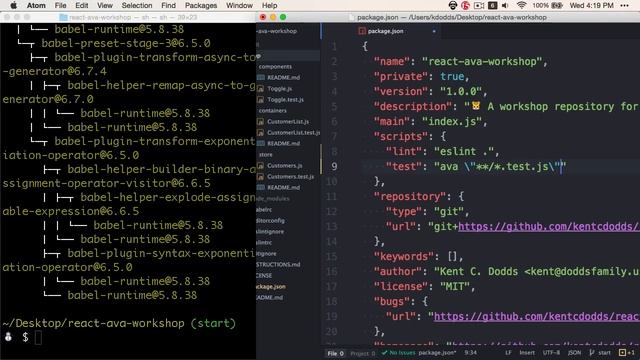Click the bugs GitHub URL link on line 19
640x360 pixels.
[536, 316]
